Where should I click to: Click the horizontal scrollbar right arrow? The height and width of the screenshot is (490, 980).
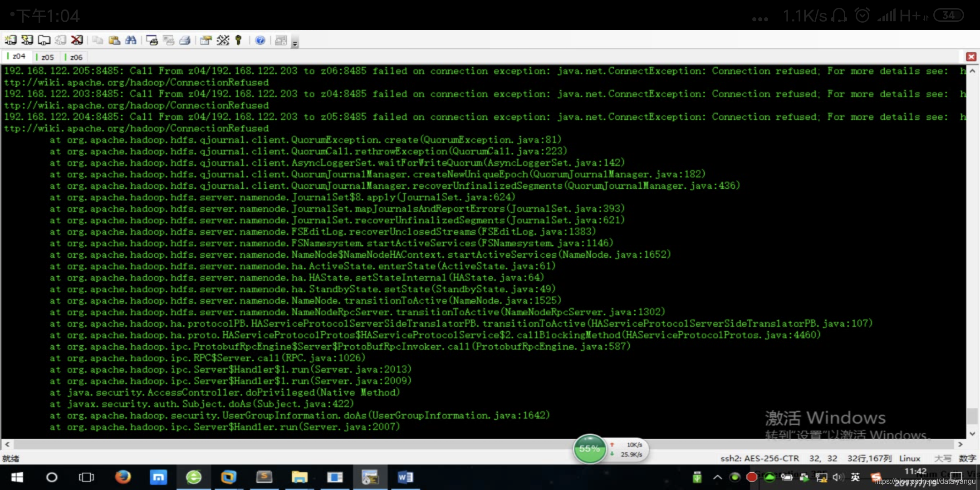[x=960, y=444]
